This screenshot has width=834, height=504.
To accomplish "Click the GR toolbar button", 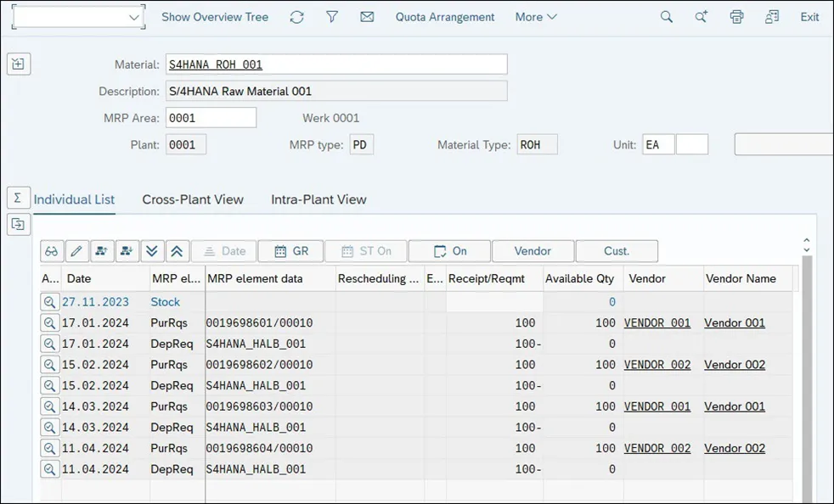I will tap(290, 251).
